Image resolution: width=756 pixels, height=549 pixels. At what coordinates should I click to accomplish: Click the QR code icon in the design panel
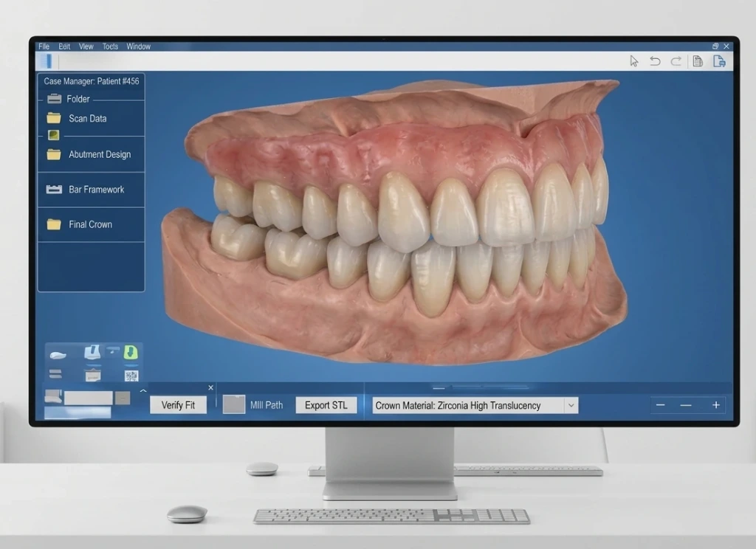(x=130, y=375)
